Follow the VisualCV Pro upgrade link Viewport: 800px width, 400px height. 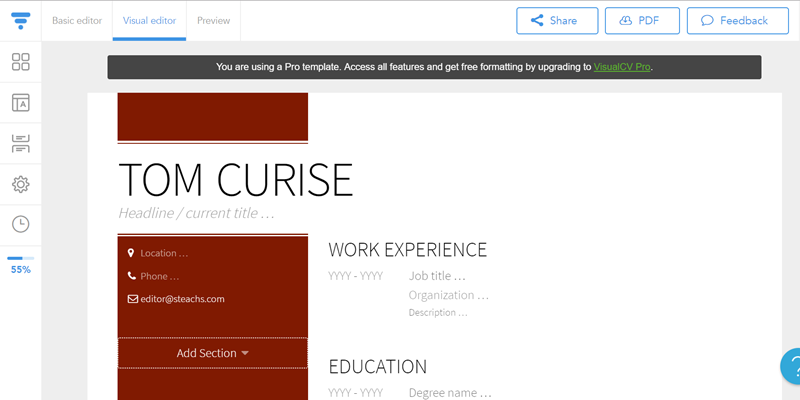[622, 67]
